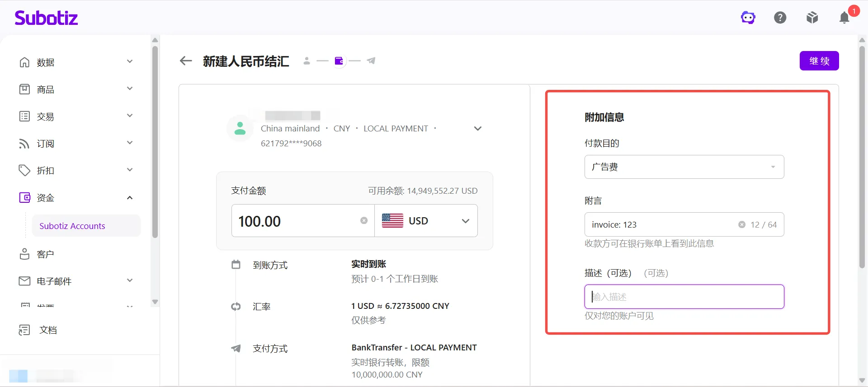Click the sidebar scrollbar up arrow
The image size is (868, 387).
[155, 40]
